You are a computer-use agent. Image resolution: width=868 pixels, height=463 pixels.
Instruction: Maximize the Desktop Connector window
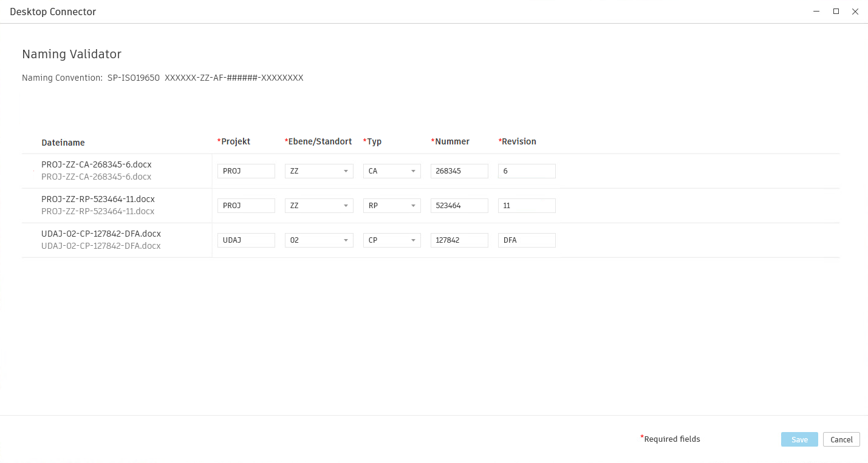[836, 12]
